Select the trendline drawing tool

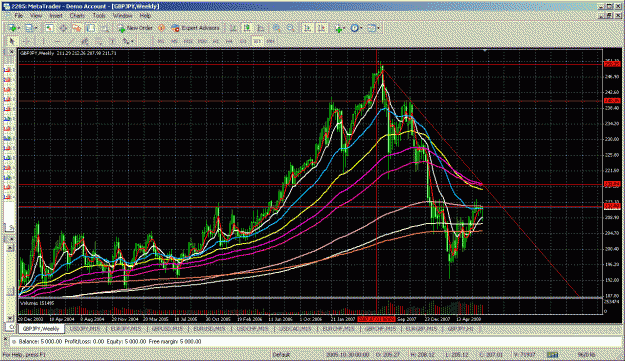pos(71,41)
